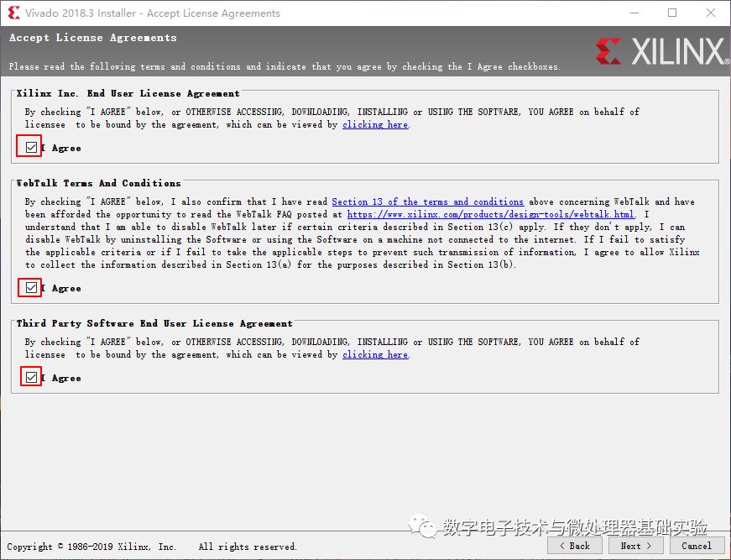
Task: Minimize the installer window
Action: click(634, 13)
